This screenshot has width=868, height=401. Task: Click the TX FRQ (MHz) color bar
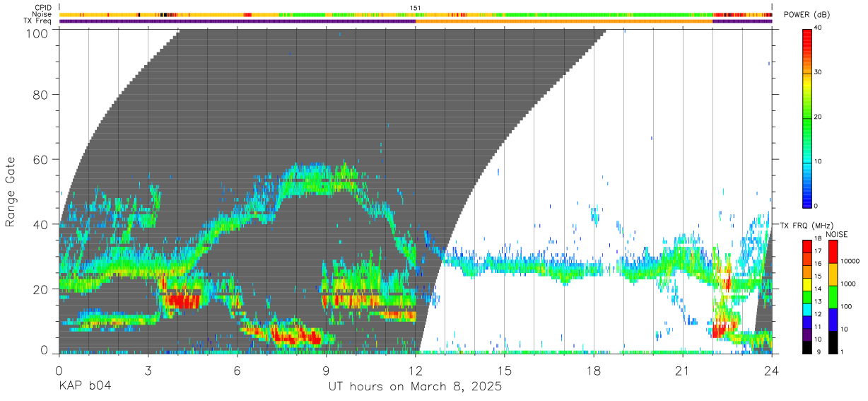(807, 296)
